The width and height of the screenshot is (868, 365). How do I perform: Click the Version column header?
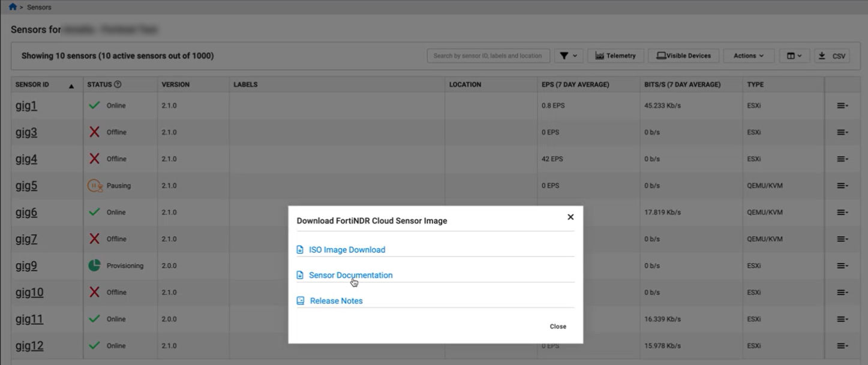175,85
